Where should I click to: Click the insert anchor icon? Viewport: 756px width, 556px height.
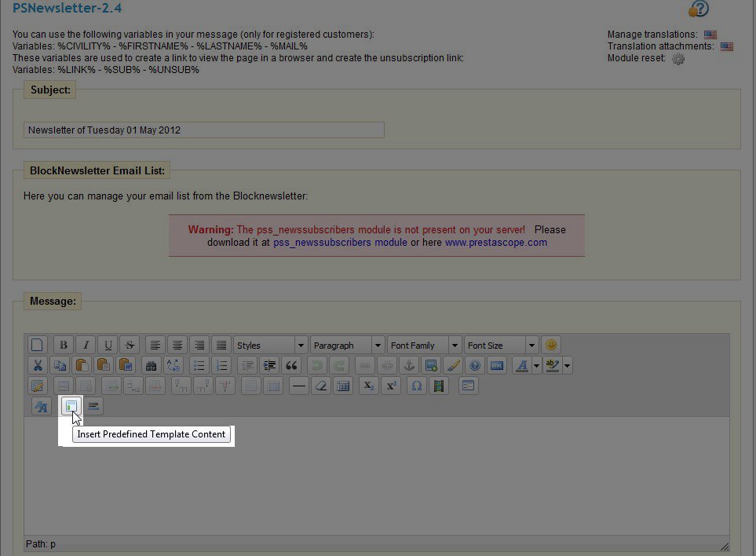click(407, 365)
